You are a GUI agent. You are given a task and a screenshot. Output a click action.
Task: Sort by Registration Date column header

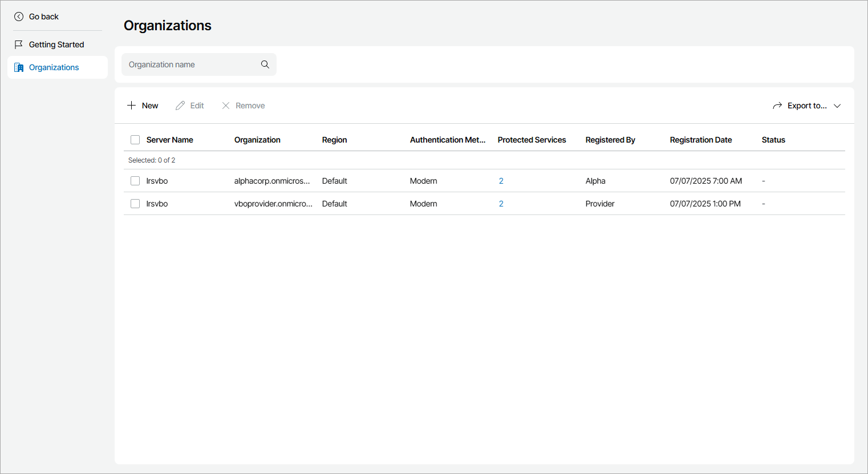click(x=701, y=140)
